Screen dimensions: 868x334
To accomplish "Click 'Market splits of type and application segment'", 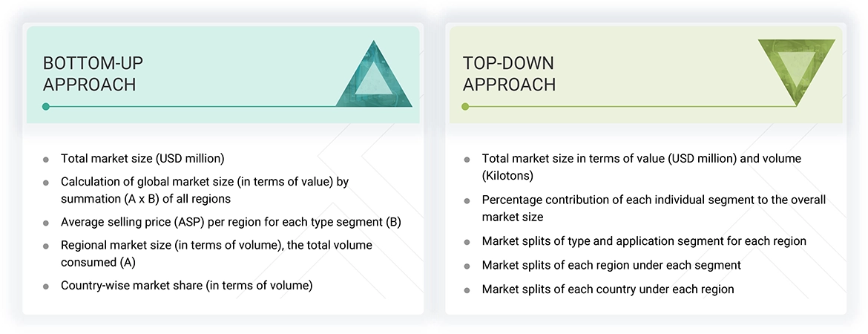I will [643, 241].
